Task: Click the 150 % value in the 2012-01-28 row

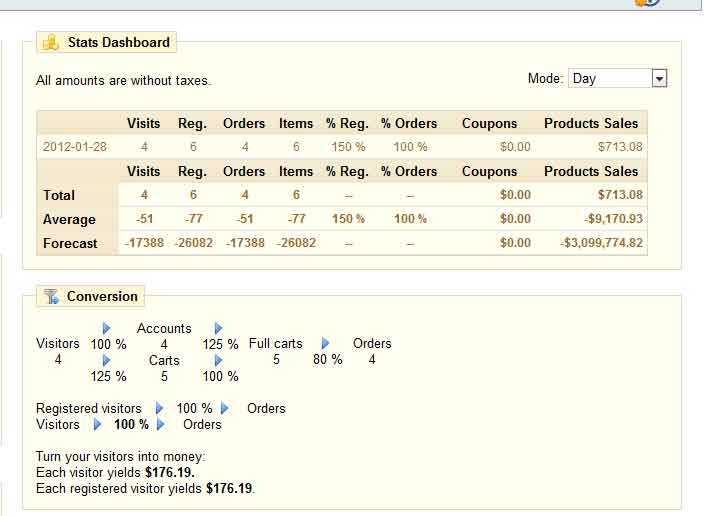Action: [348, 147]
